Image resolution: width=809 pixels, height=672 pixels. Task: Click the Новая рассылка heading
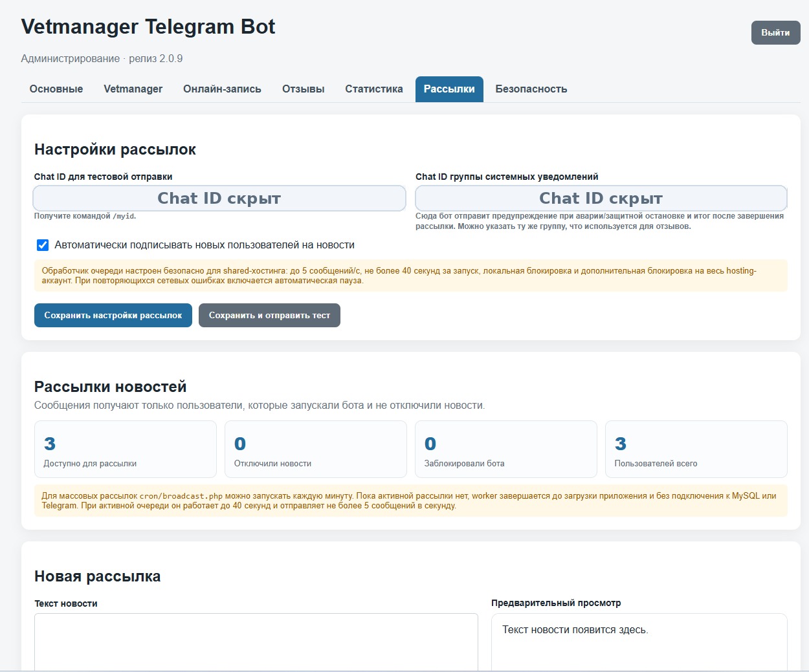coord(98,576)
